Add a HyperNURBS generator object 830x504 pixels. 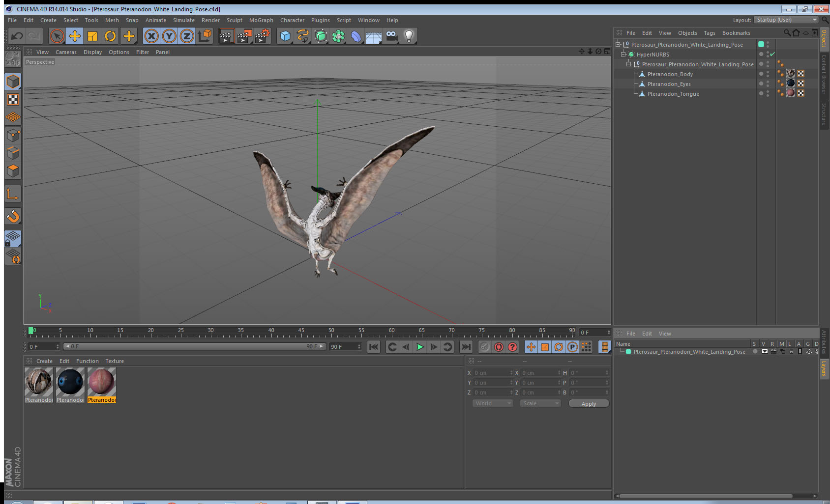321,36
